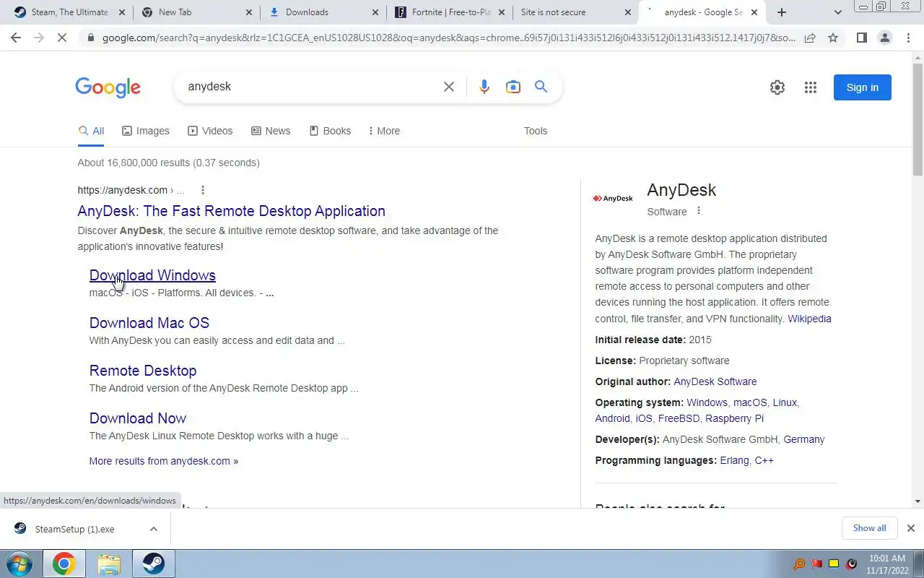
Task: Open the Chrome three-dot menu
Action: pyautogui.click(x=907, y=38)
